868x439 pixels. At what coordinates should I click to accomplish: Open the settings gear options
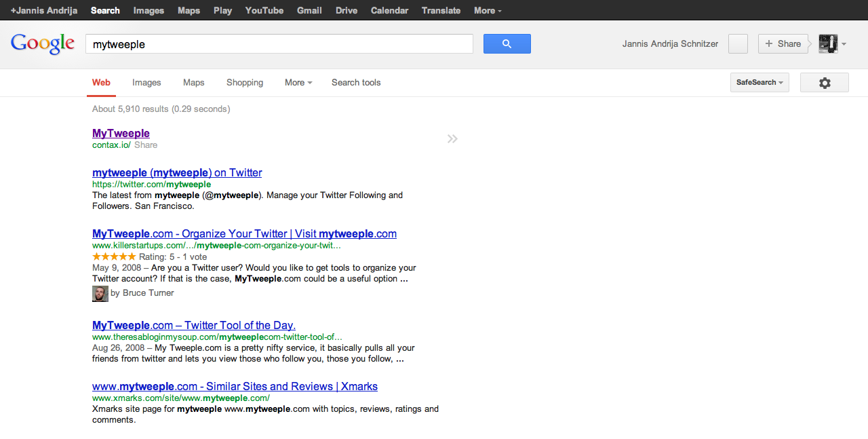[x=825, y=83]
